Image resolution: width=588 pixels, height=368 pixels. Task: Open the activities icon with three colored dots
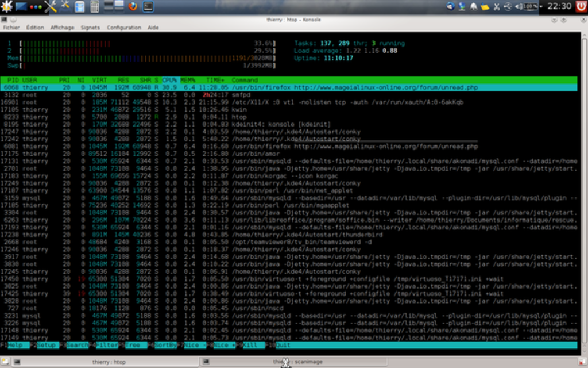[x=36, y=7]
